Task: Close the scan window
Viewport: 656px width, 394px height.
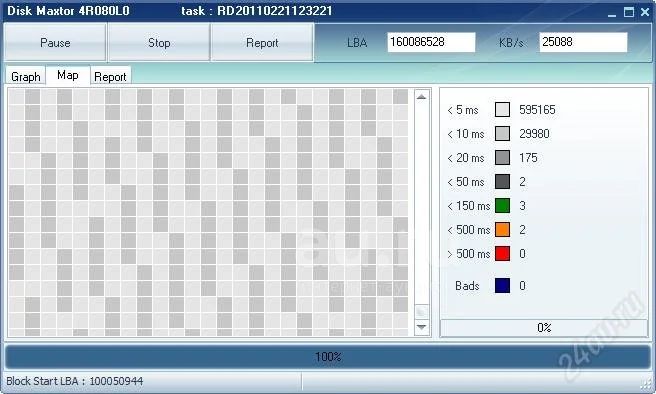Action: [645, 12]
